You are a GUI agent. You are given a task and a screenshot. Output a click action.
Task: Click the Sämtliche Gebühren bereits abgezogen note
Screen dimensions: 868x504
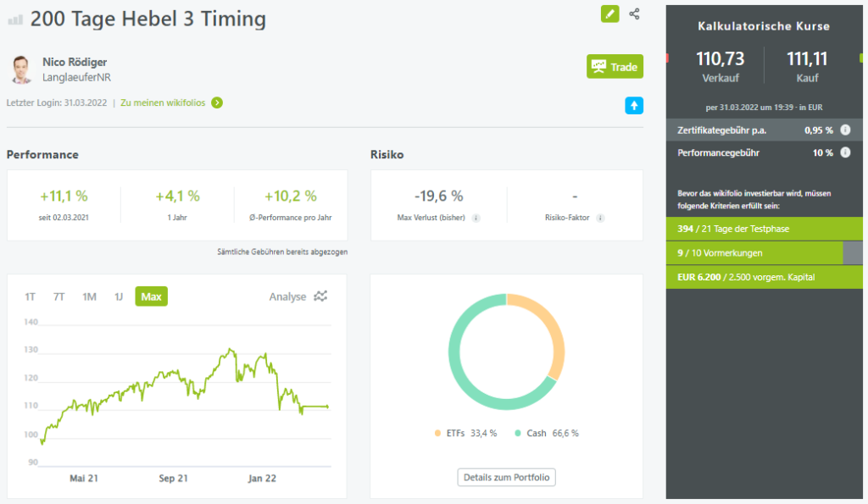click(x=282, y=252)
